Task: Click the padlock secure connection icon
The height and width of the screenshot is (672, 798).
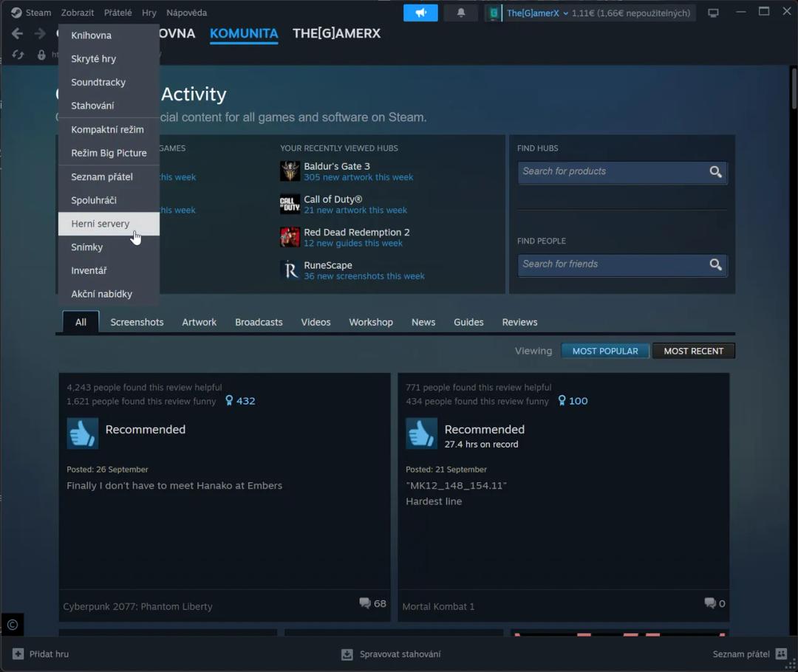Action: click(x=41, y=55)
